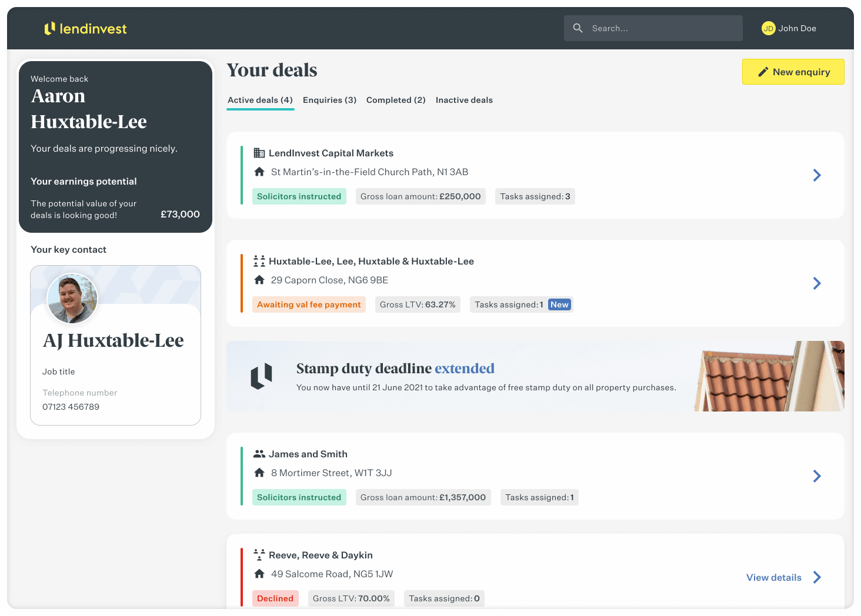Click the building icon beside LendInvest Capital Markets
This screenshot has width=861, height=616.
click(259, 152)
